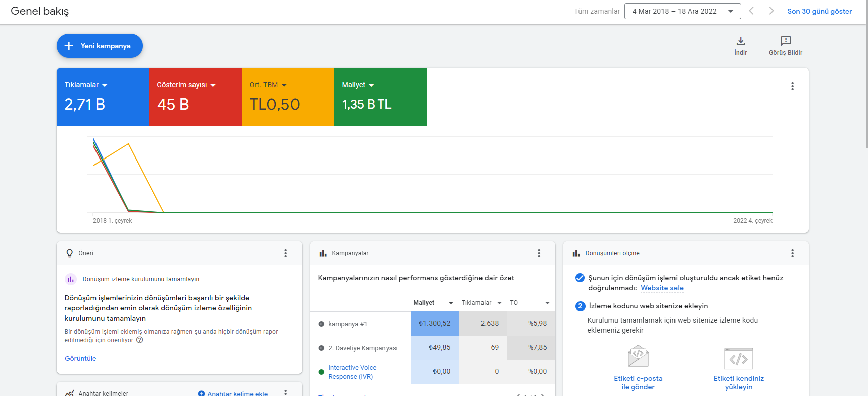Click the email envelope tag icon
Screen dimensions: 868x396
638,356
